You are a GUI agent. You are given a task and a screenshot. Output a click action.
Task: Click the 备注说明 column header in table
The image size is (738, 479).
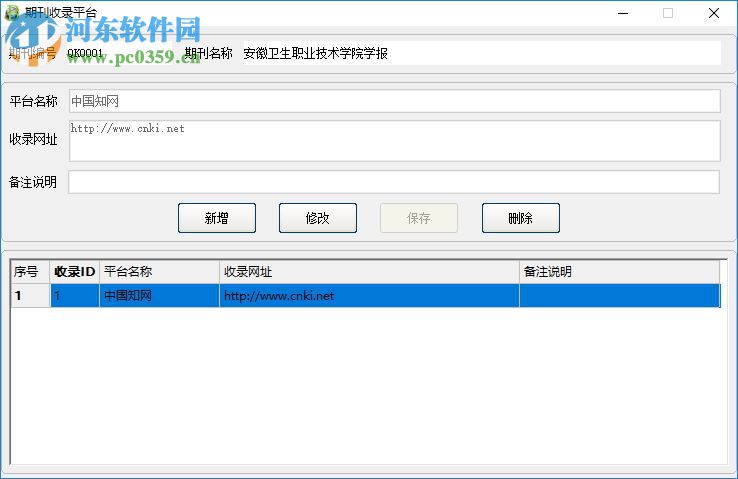point(619,271)
